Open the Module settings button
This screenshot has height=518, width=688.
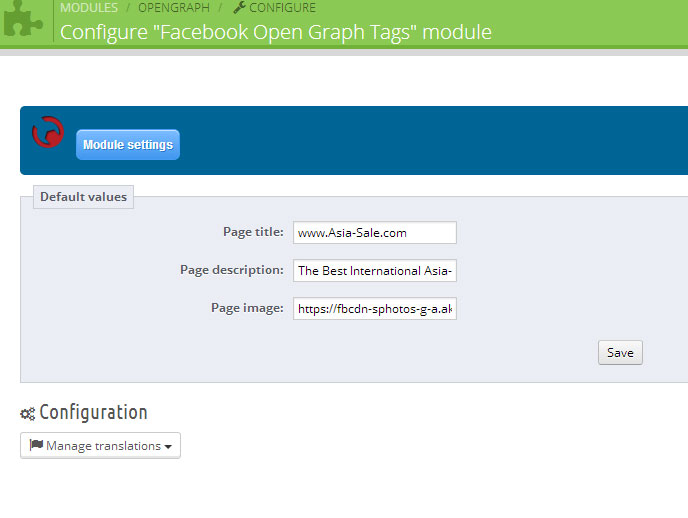pyautogui.click(x=128, y=144)
